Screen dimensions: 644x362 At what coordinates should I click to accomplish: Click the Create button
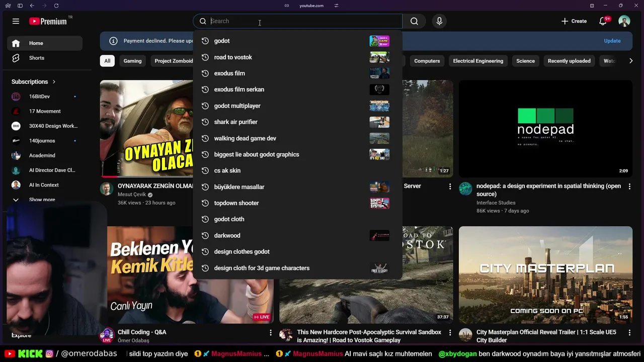(574, 21)
